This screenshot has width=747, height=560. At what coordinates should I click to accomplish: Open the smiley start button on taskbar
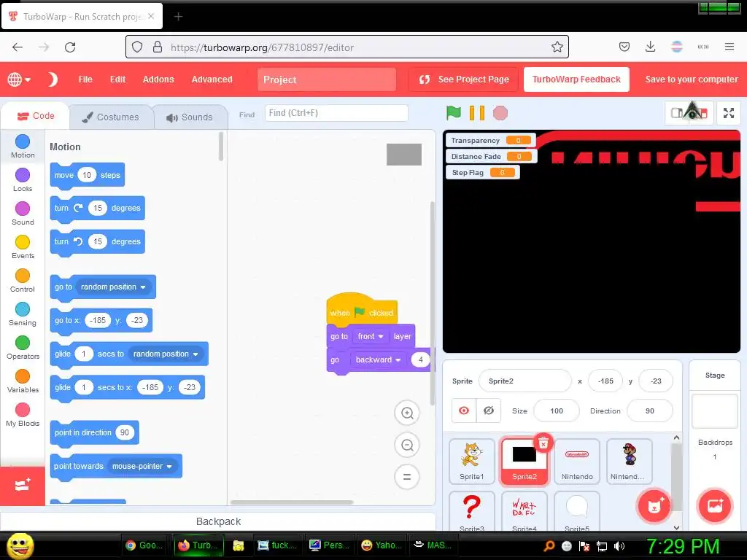[20, 545]
